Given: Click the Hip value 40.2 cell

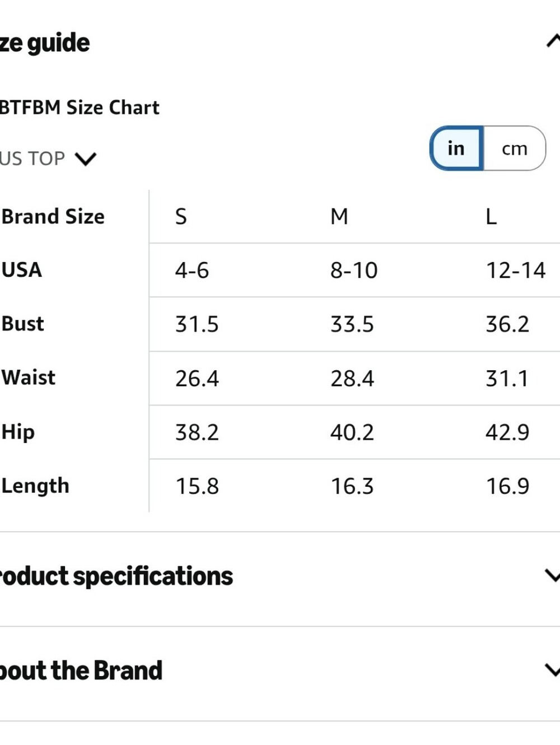Looking at the screenshot, I should tap(352, 432).
